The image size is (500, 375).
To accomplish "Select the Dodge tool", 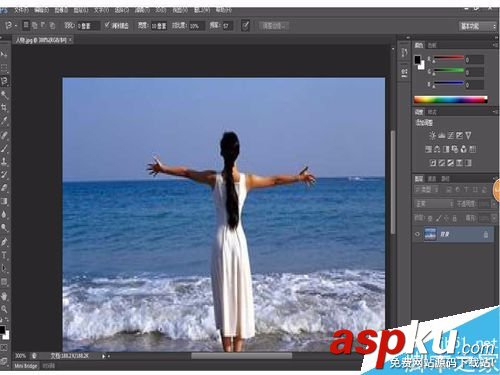I will tap(4, 228).
